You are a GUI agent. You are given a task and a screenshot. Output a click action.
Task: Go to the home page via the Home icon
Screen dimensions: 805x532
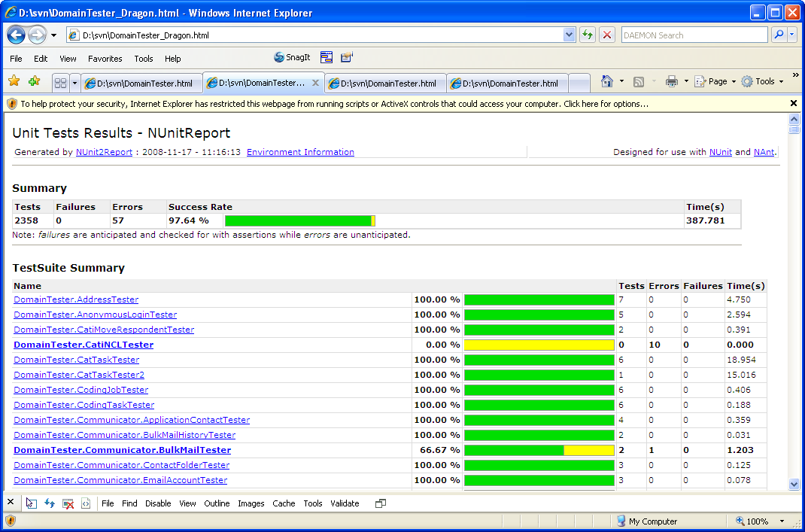607,81
